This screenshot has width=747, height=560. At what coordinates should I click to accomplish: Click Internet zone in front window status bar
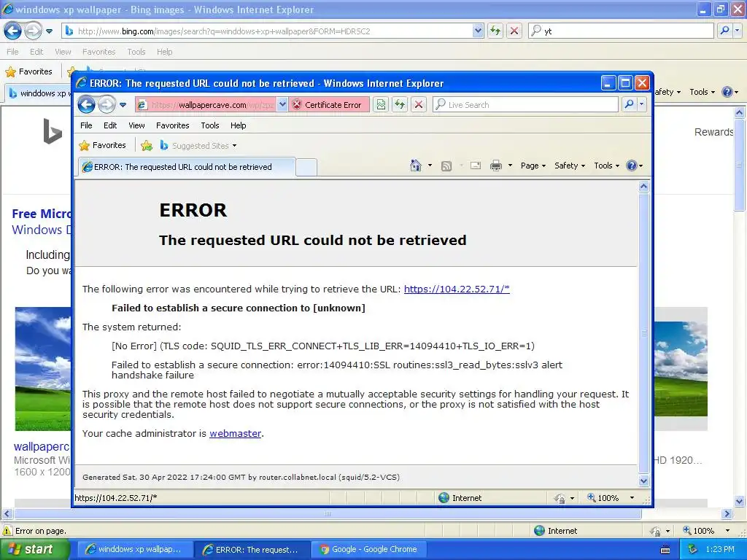click(460, 497)
